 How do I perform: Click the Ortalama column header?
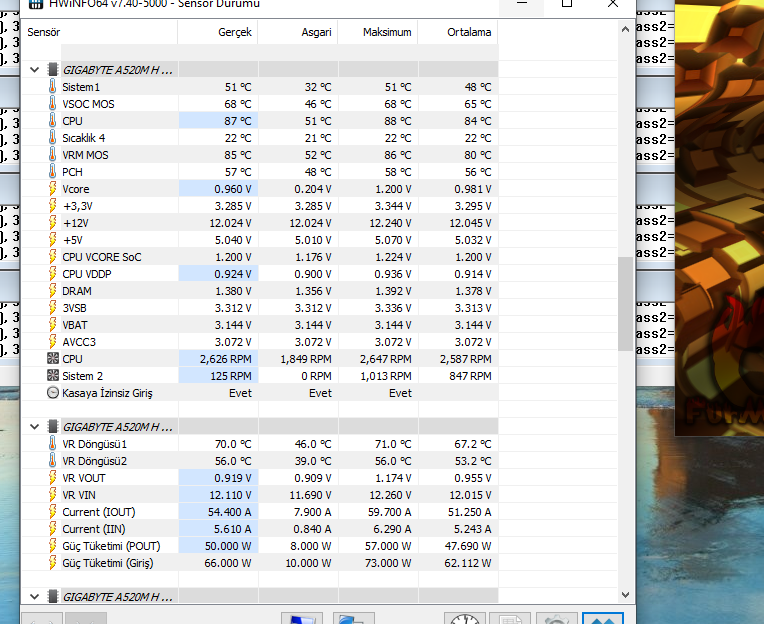coord(458,32)
